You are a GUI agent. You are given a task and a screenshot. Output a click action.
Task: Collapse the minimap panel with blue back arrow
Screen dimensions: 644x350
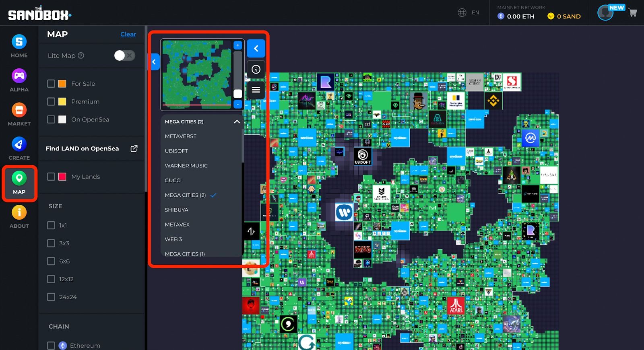[256, 49]
